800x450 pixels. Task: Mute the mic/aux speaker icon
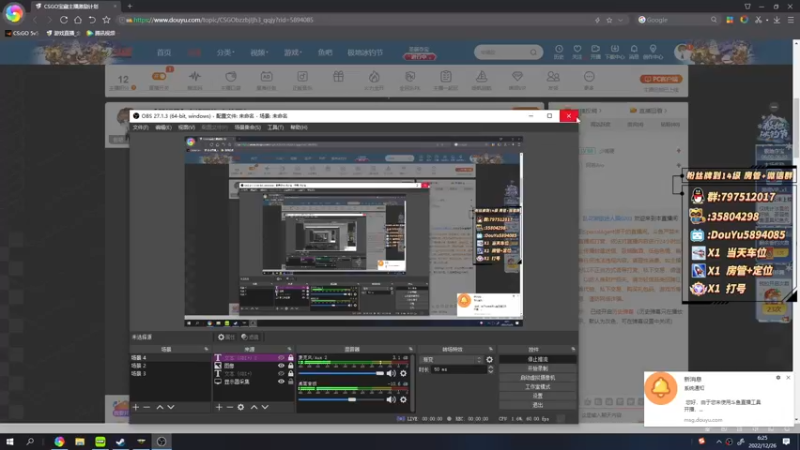pyautogui.click(x=391, y=373)
